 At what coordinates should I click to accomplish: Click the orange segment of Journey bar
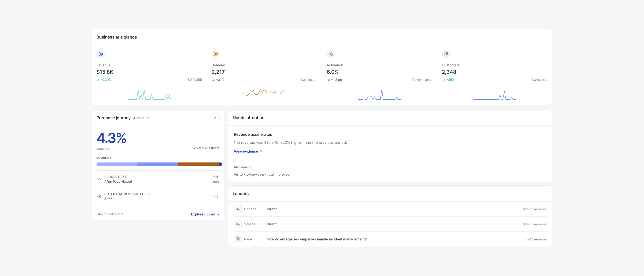[x=199, y=164]
